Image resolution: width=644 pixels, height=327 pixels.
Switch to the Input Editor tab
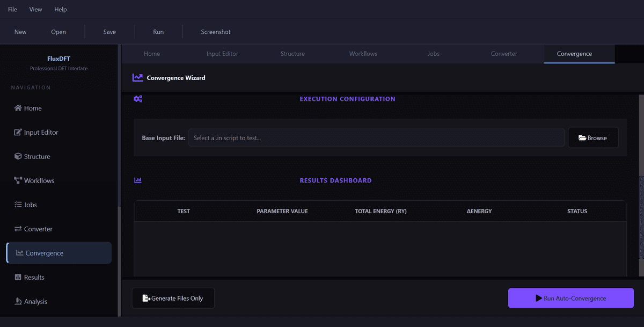pyautogui.click(x=222, y=54)
